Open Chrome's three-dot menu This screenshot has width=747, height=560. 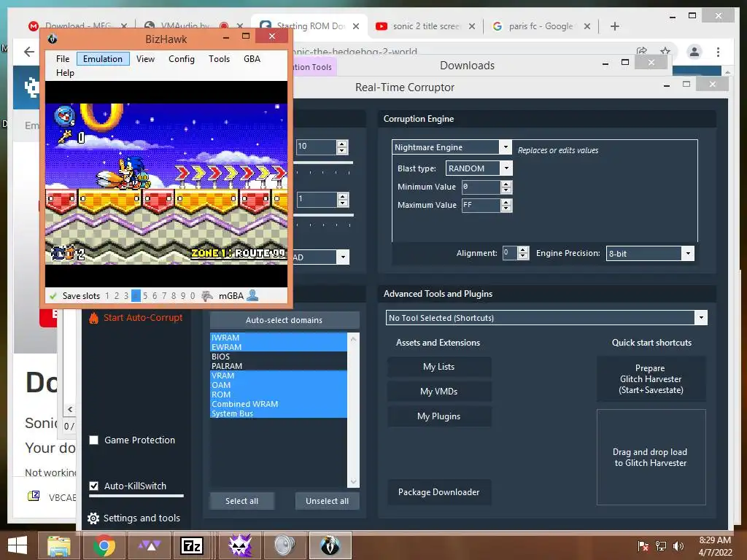click(718, 52)
